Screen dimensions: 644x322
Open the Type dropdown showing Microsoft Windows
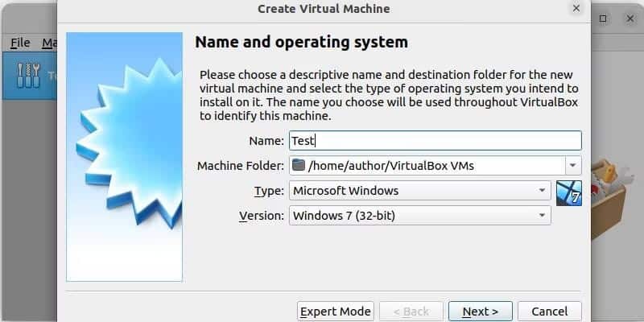click(x=419, y=191)
